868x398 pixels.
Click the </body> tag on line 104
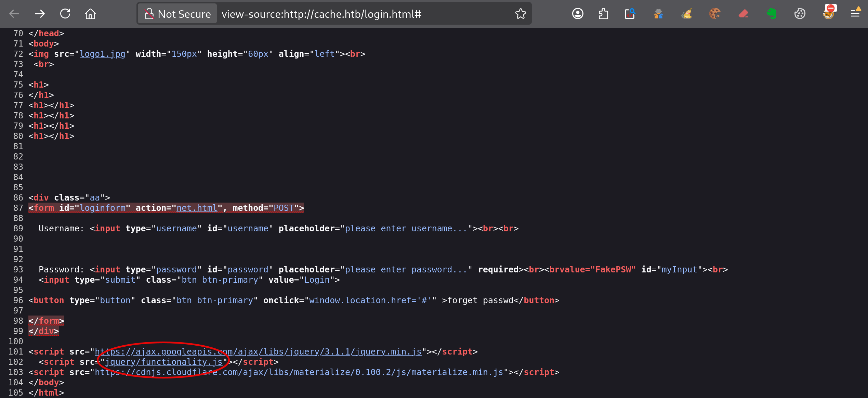point(46,383)
